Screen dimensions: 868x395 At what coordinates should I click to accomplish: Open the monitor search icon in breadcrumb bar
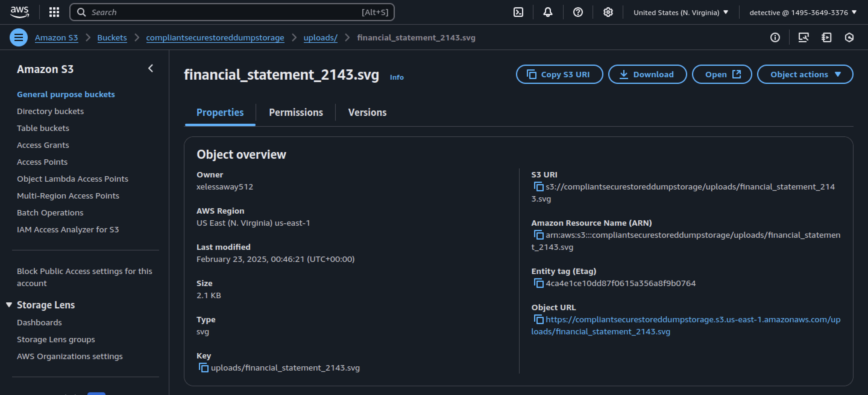tap(804, 37)
